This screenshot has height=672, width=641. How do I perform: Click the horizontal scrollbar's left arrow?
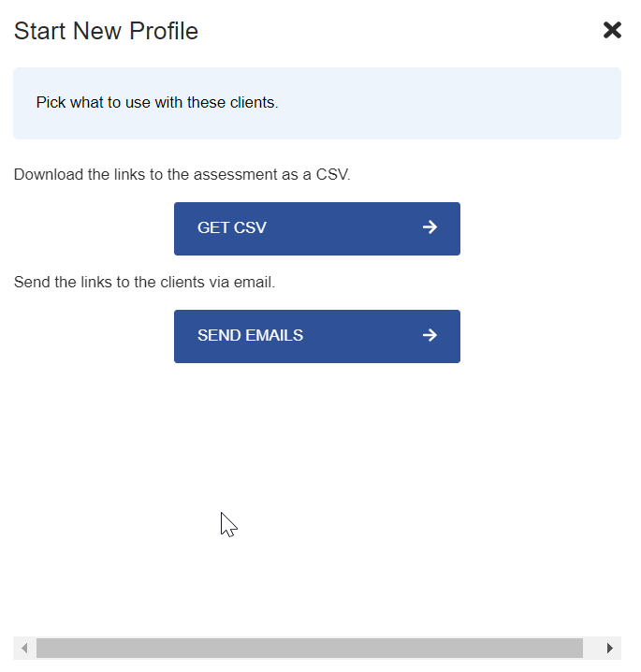tap(24, 648)
